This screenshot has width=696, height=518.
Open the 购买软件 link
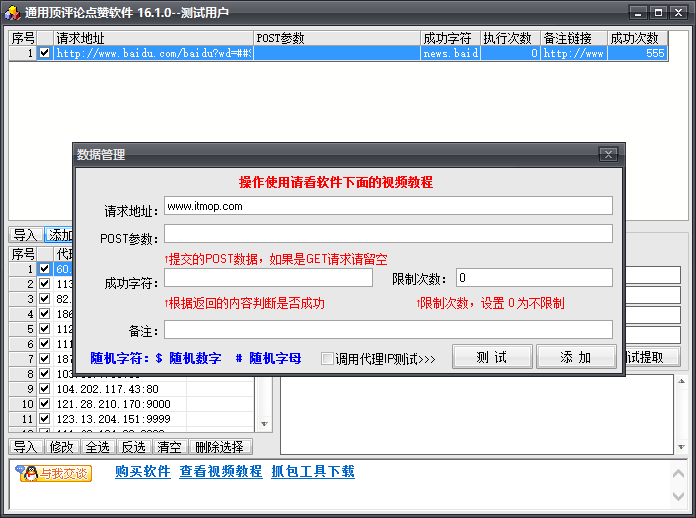click(142, 471)
